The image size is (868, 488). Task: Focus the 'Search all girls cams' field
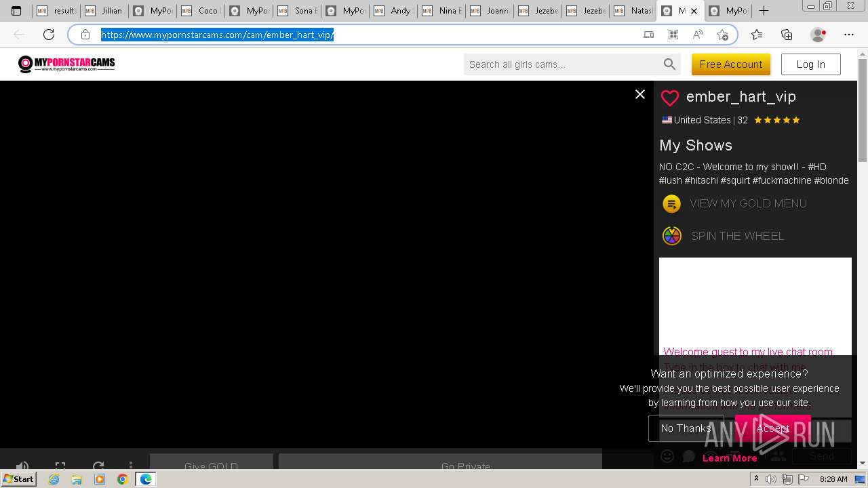click(x=563, y=64)
